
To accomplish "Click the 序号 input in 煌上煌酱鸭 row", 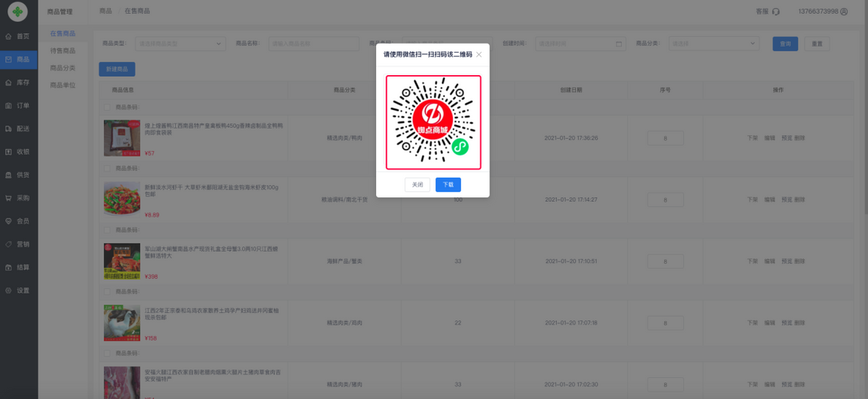I will pyautogui.click(x=665, y=137).
